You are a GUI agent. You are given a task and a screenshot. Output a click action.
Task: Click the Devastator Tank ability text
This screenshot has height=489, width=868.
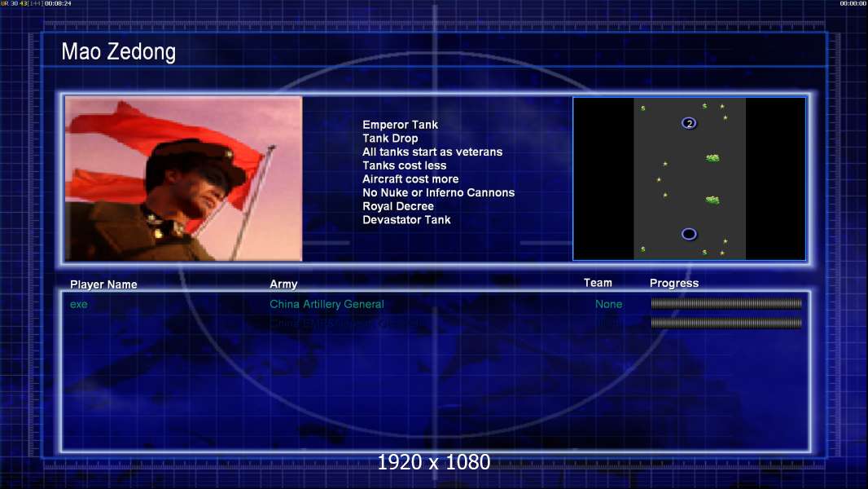[406, 220]
